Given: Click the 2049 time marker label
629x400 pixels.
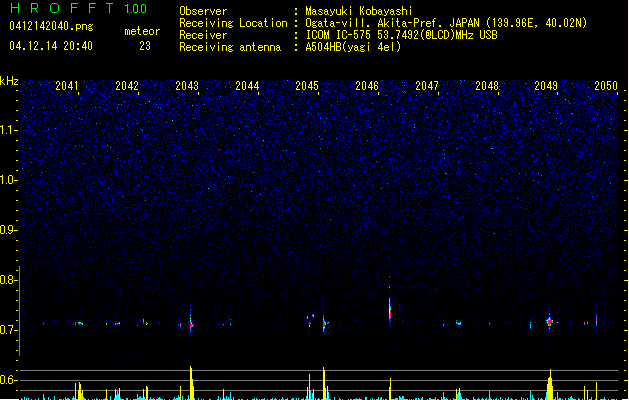Looking at the screenshot, I should coord(546,85).
